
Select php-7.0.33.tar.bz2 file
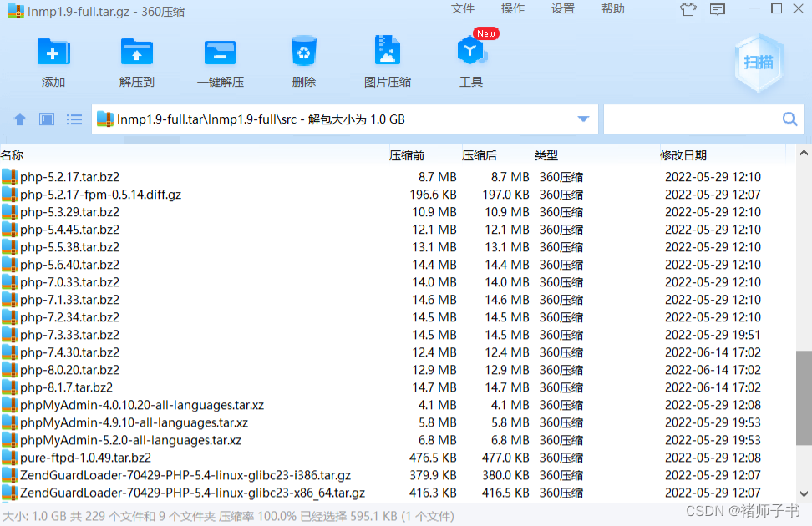click(69, 282)
